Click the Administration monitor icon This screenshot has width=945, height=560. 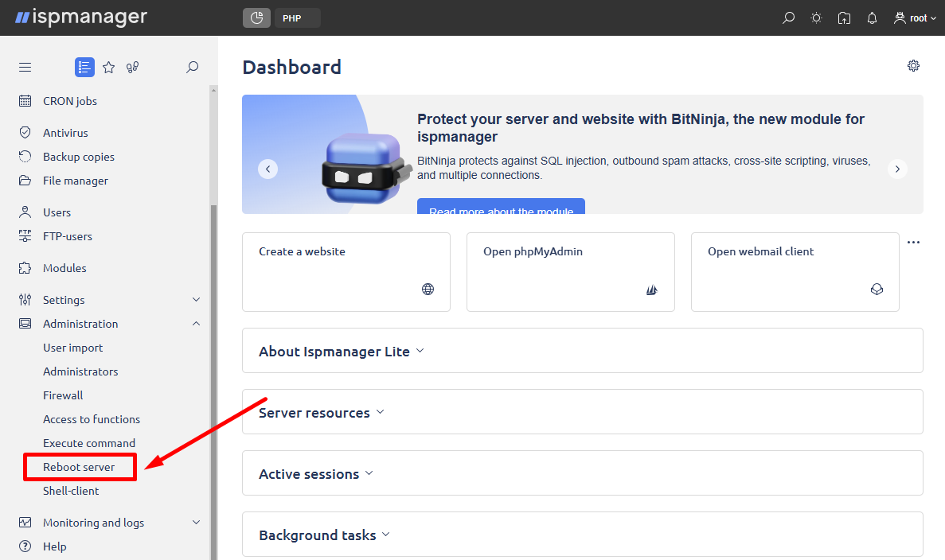[25, 324]
